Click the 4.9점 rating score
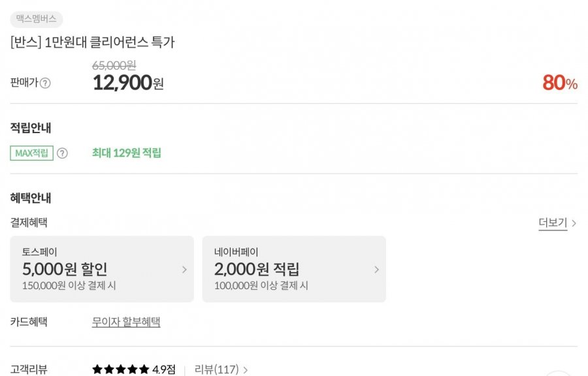This screenshot has height=376, width=588. pyautogui.click(x=164, y=369)
